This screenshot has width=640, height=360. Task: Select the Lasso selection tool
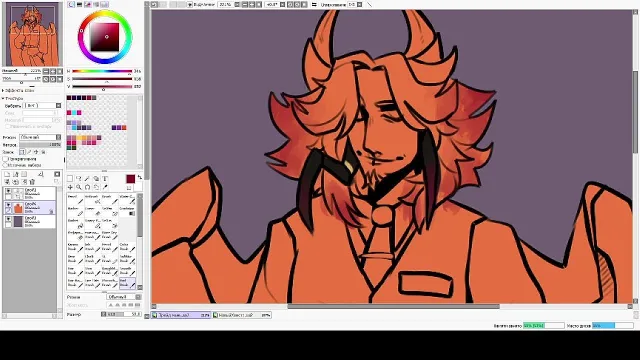pos(79,179)
